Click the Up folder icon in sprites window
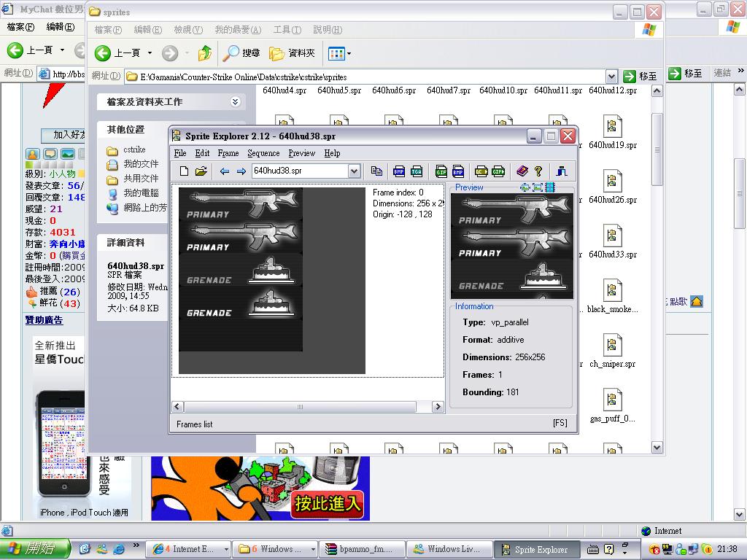Screen dimensions: 747x560 (205, 52)
